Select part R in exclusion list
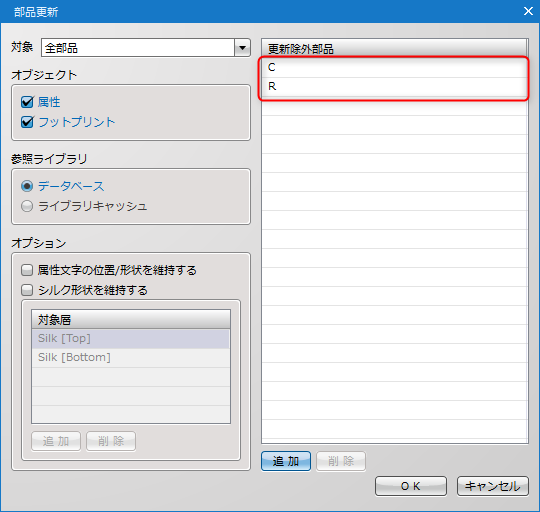Viewport: 540px width, 512px height. pyautogui.click(x=394, y=86)
